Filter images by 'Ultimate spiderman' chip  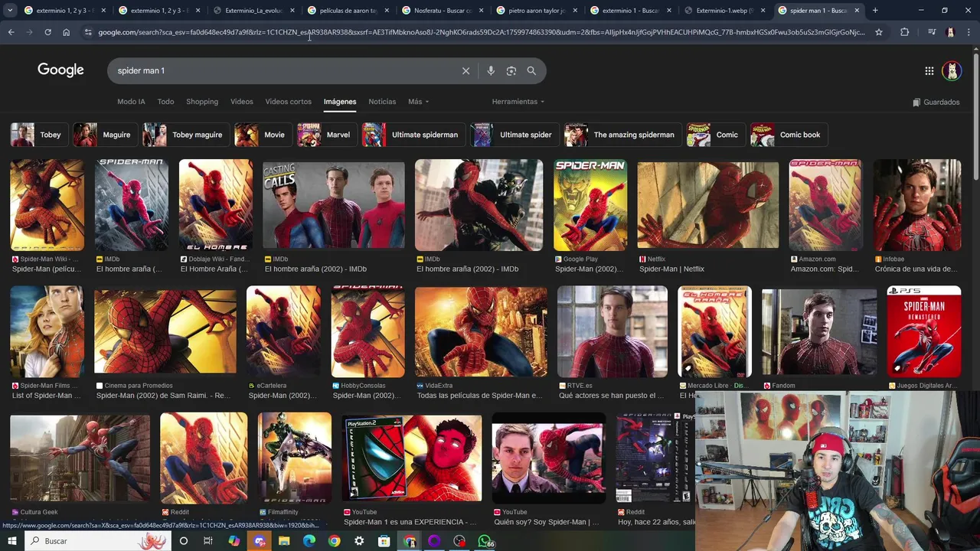413,135
